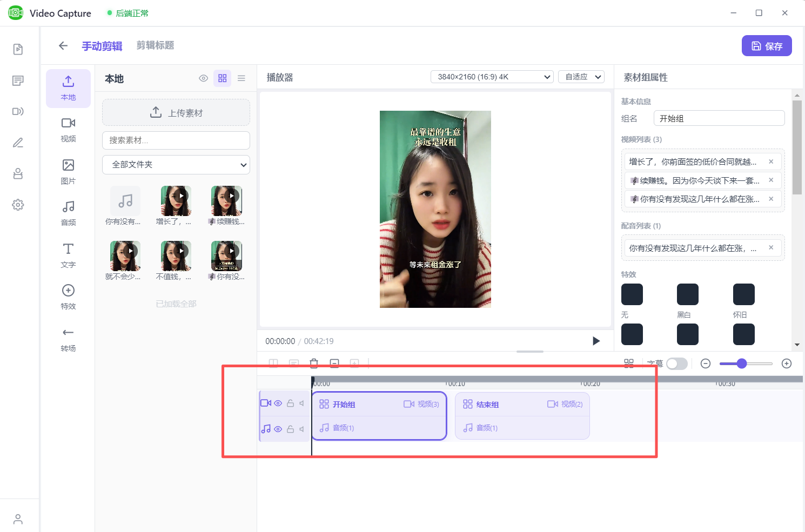Viewport: 805px width, 532px height.
Task: Mute the video track speaker
Action: (x=302, y=403)
